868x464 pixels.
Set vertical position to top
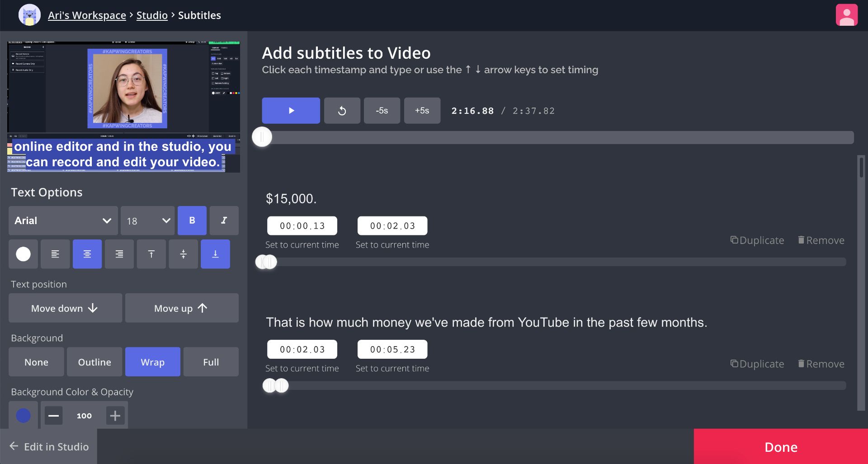151,254
